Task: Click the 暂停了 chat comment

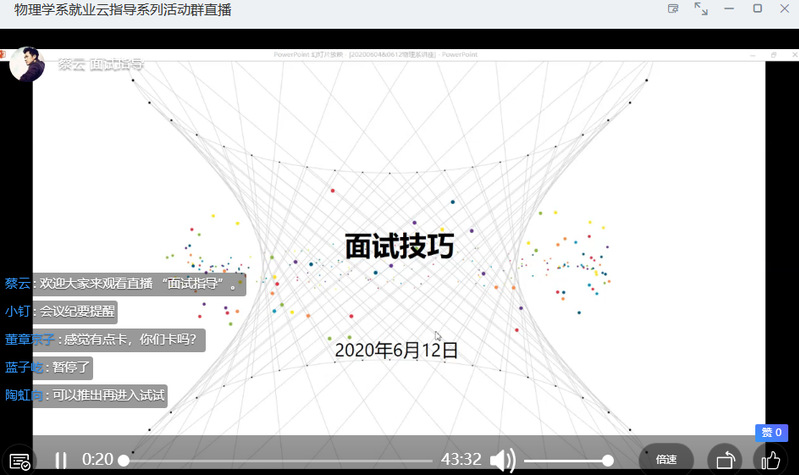Action: click(71, 367)
